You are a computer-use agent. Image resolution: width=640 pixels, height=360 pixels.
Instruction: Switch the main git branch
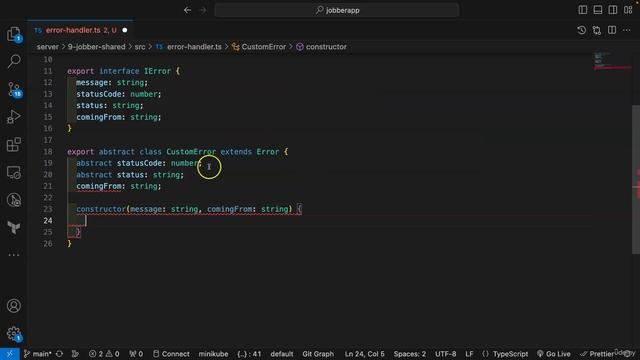37,354
